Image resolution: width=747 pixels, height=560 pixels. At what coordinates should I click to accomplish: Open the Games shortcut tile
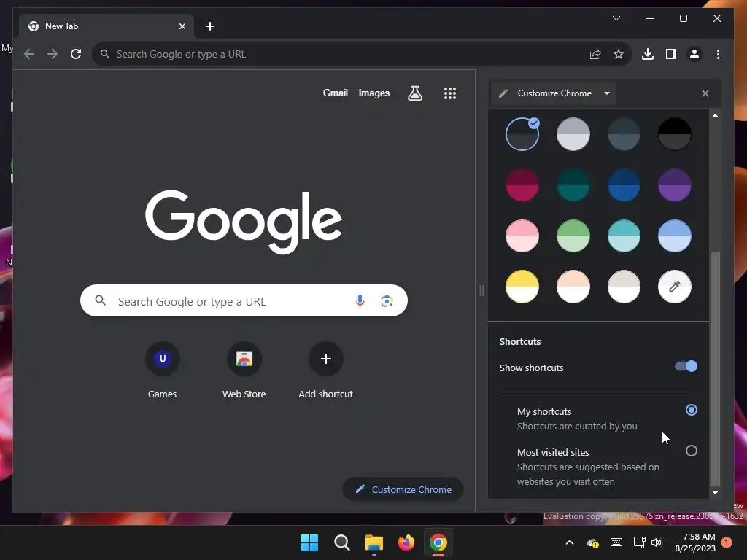[x=163, y=370]
